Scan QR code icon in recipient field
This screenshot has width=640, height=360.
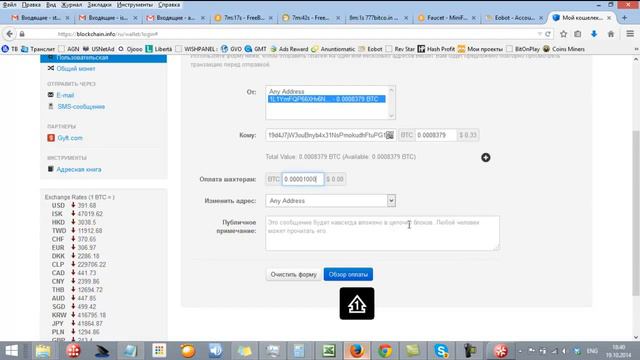(x=389, y=135)
